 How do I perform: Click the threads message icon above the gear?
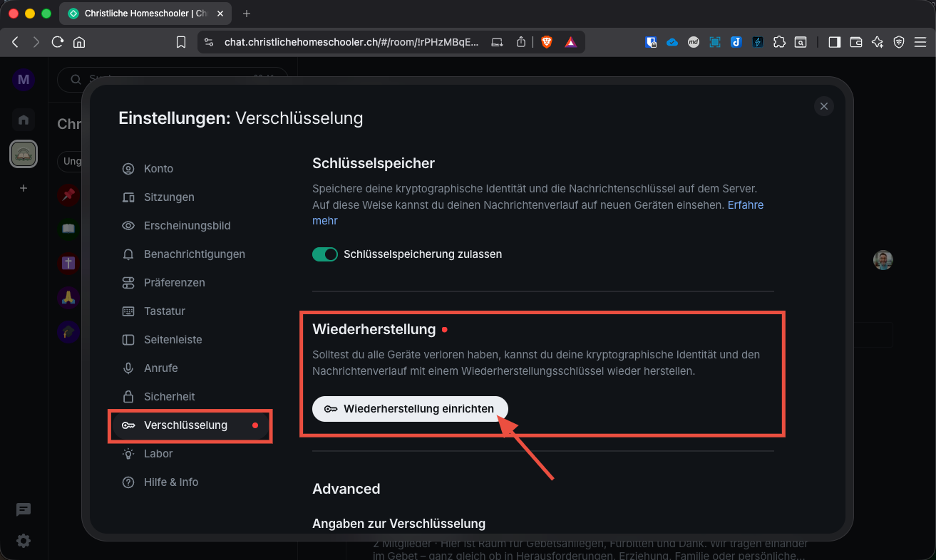[x=23, y=509]
